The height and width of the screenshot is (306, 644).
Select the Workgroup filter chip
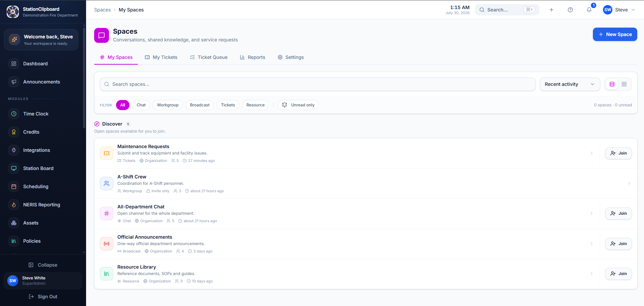coord(168,105)
